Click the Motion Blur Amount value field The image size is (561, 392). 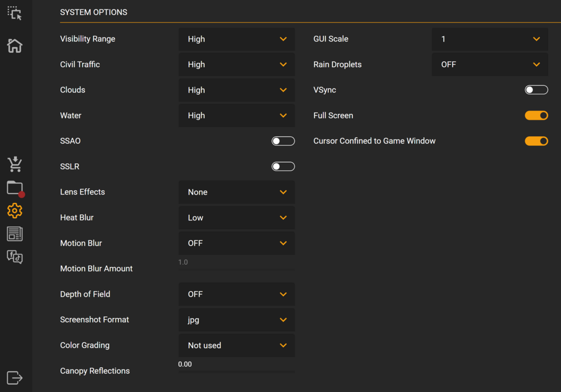(236, 262)
